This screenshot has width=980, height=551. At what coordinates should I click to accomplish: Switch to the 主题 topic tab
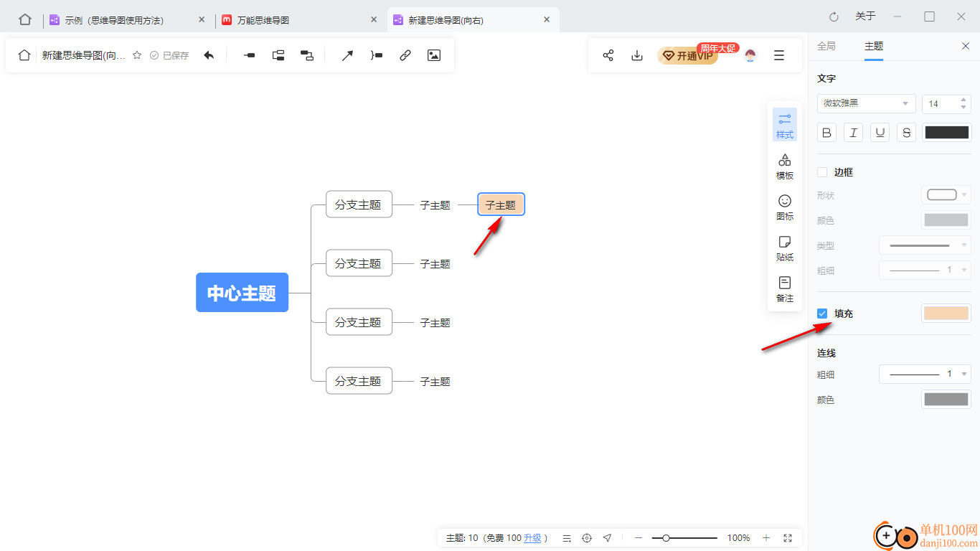pyautogui.click(x=874, y=46)
